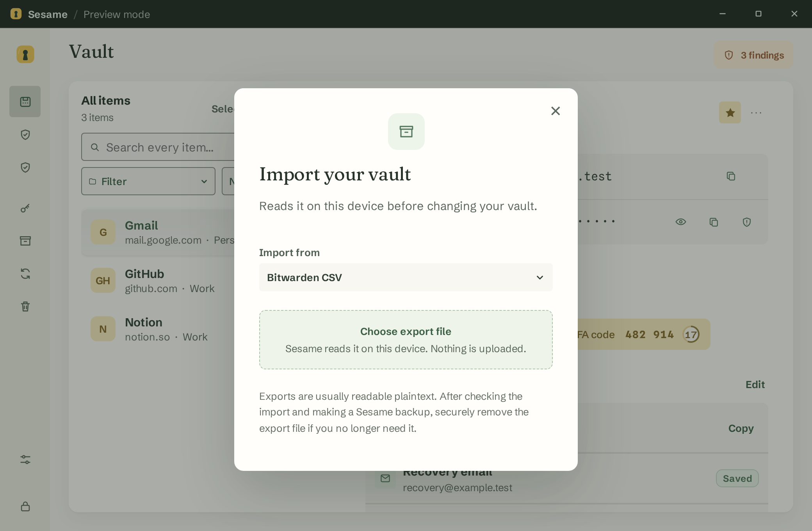Copy the username ending in .test
This screenshot has width=812, height=531.
[x=731, y=176]
